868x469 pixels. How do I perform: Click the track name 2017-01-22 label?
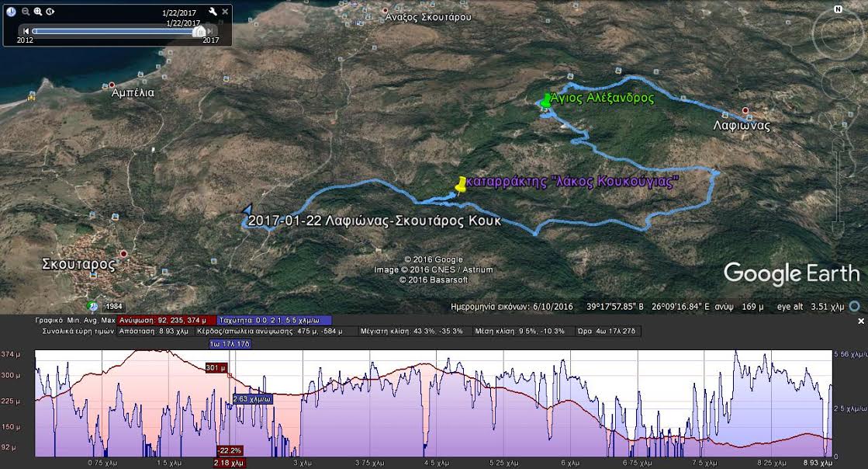(x=374, y=221)
